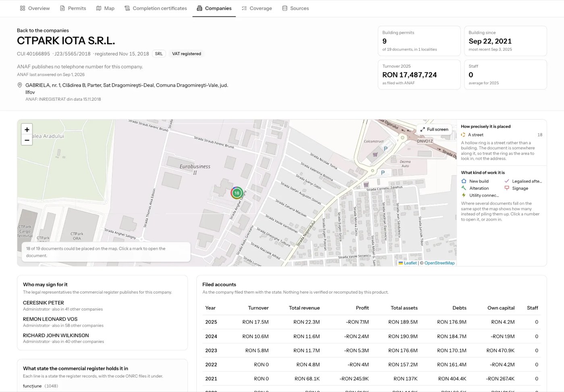Click the Alteration hammer icon
The height and width of the screenshot is (392, 564).
[x=464, y=188]
